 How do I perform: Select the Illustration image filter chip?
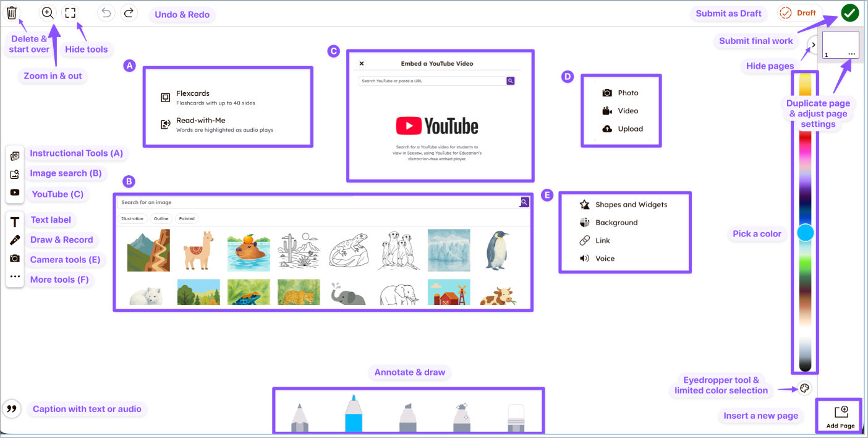[x=132, y=218]
